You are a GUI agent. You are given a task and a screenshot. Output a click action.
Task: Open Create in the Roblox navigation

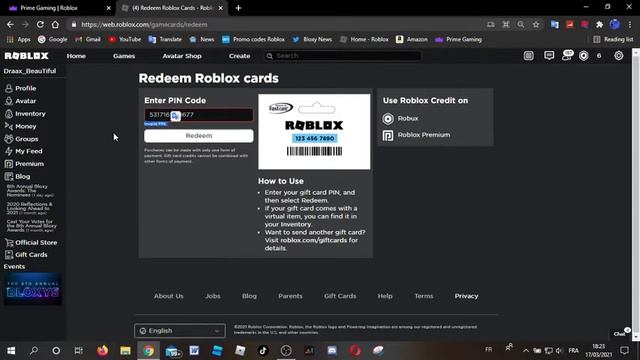(x=239, y=56)
